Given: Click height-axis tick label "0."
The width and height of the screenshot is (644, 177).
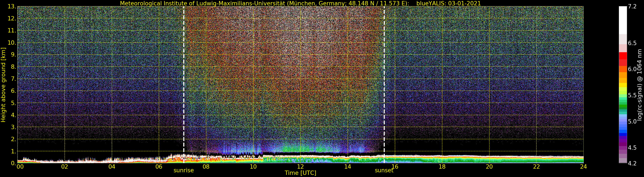Looking at the screenshot, I should click(13, 163).
